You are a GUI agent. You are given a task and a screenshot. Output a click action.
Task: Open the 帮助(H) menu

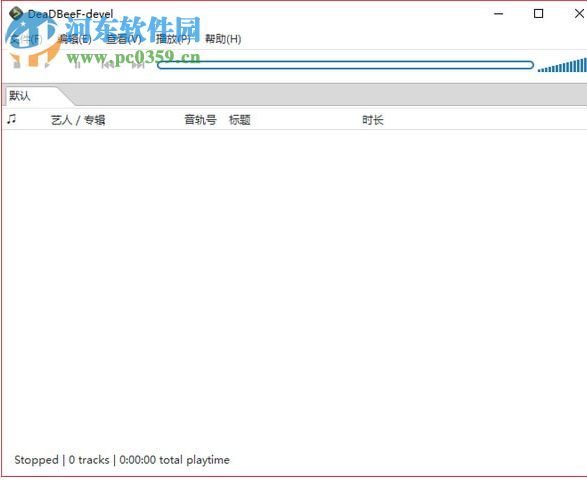click(x=223, y=39)
